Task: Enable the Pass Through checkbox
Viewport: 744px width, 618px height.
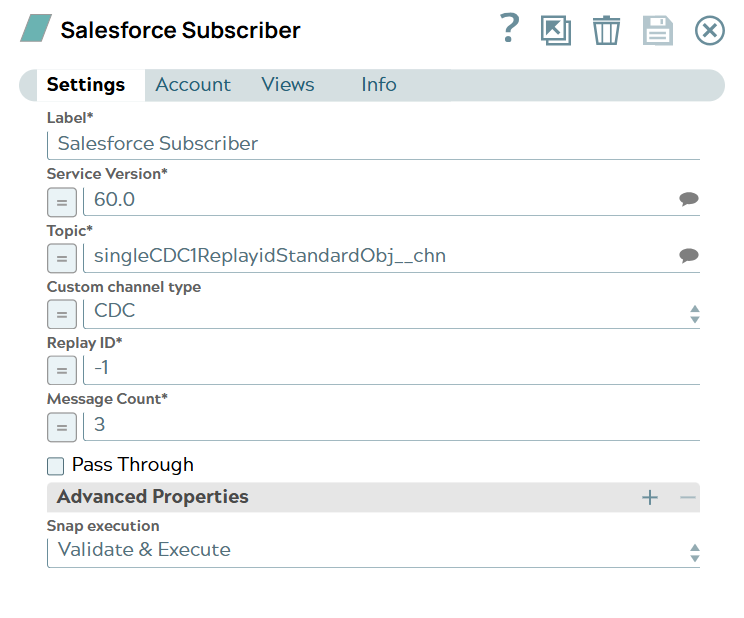Action: [x=56, y=466]
